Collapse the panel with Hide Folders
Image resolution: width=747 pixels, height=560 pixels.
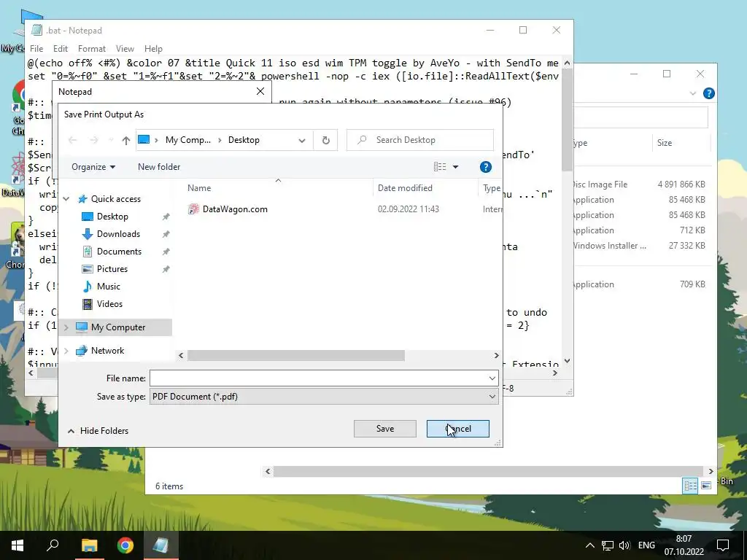(98, 430)
